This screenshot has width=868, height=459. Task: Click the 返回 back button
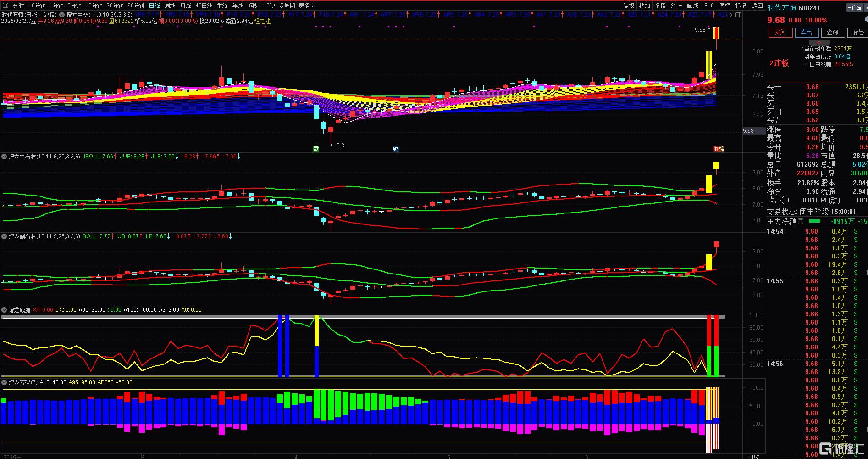coord(757,6)
